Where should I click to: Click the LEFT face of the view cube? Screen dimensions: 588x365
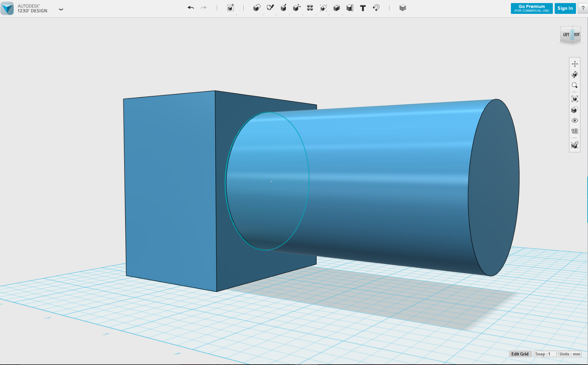(566, 35)
